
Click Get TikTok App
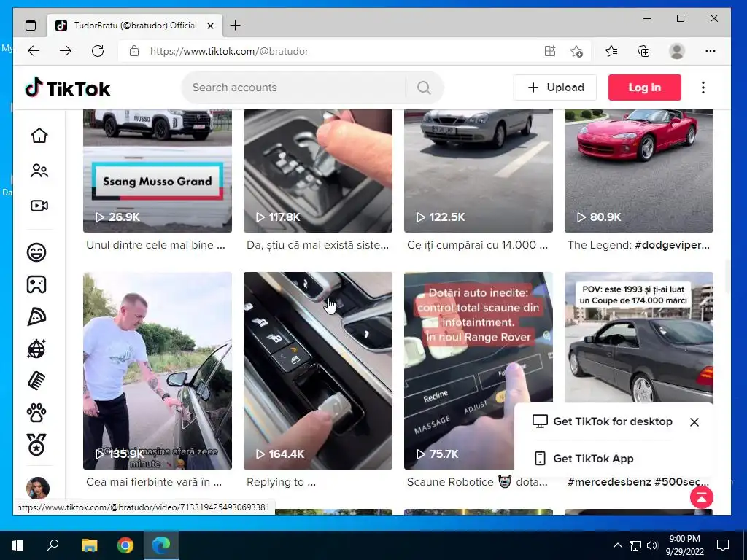coord(584,459)
